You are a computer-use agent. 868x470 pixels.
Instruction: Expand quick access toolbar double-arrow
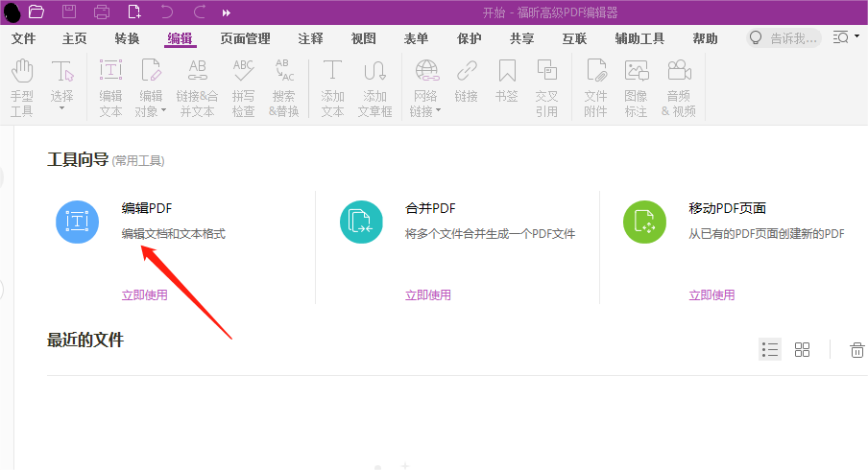(227, 12)
